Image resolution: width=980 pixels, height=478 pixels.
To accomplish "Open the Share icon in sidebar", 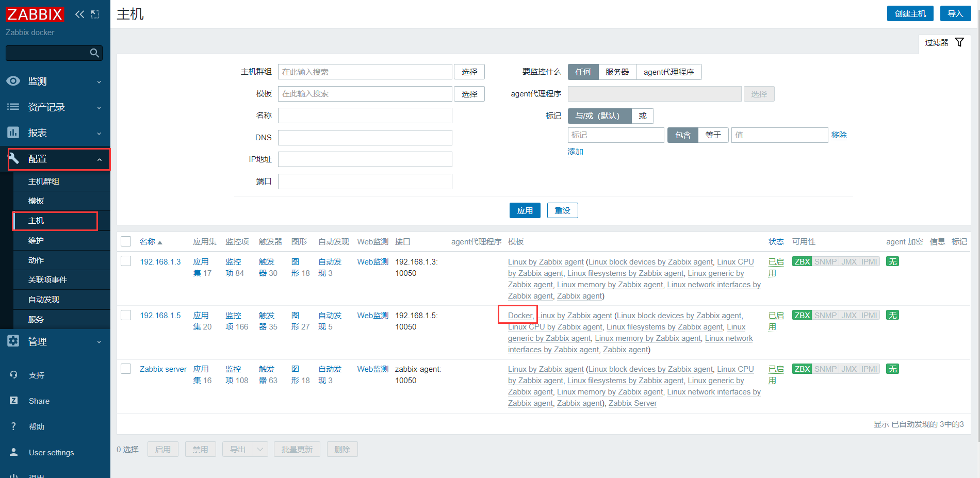I will tap(14, 401).
